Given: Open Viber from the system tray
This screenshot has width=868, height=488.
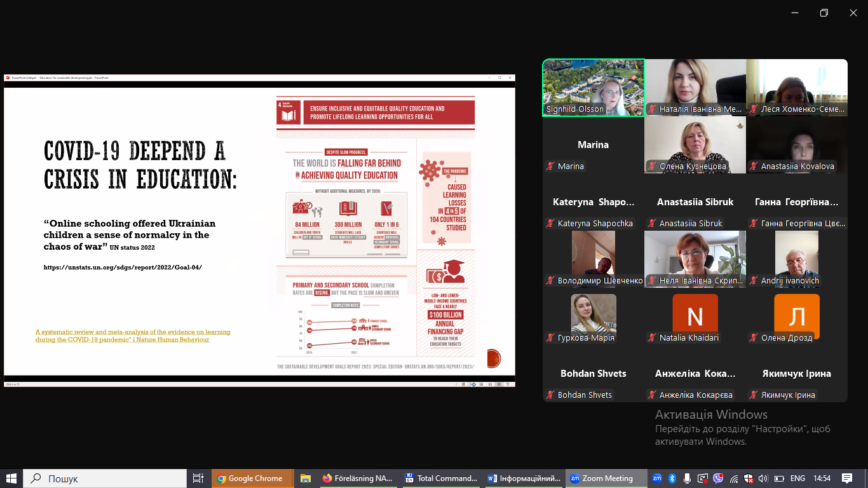Looking at the screenshot, I should (718, 478).
